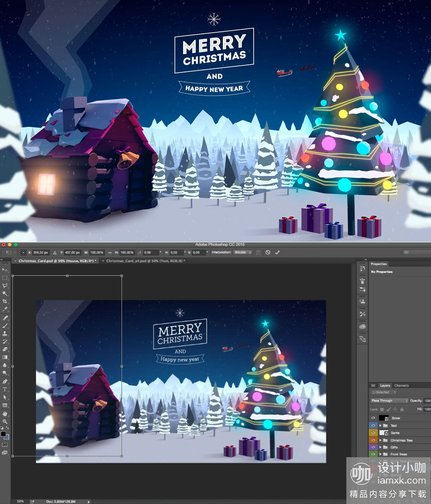Hide the Gifts layer group
431x504 pixels.
[x=373, y=447]
